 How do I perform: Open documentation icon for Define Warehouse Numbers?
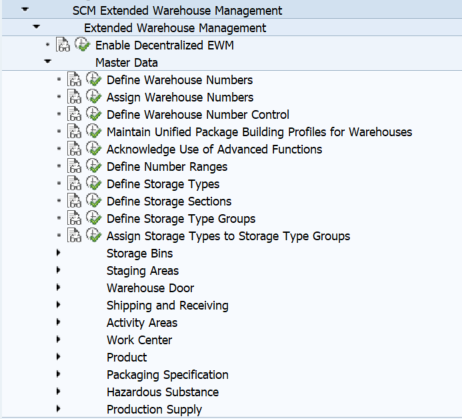click(74, 80)
